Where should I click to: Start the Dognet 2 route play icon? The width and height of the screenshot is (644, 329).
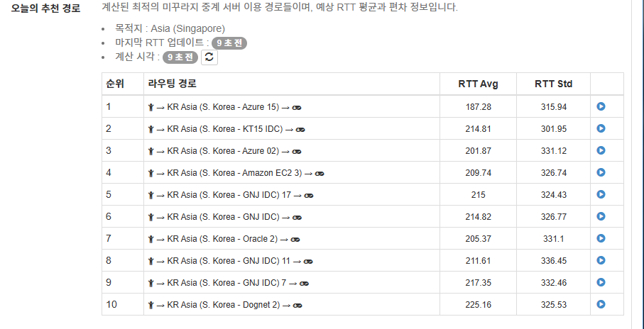pyautogui.click(x=601, y=304)
